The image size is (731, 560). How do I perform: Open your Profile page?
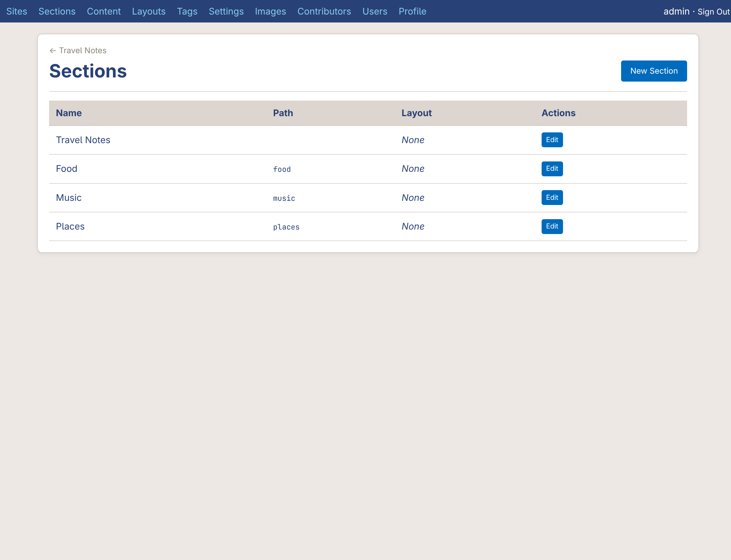pos(412,11)
